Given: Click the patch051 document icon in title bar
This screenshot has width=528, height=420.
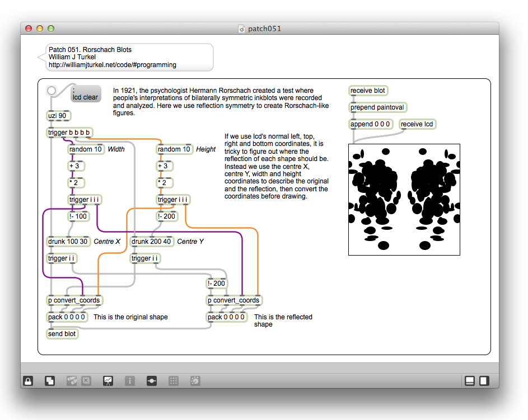Looking at the screenshot, I should click(x=242, y=29).
